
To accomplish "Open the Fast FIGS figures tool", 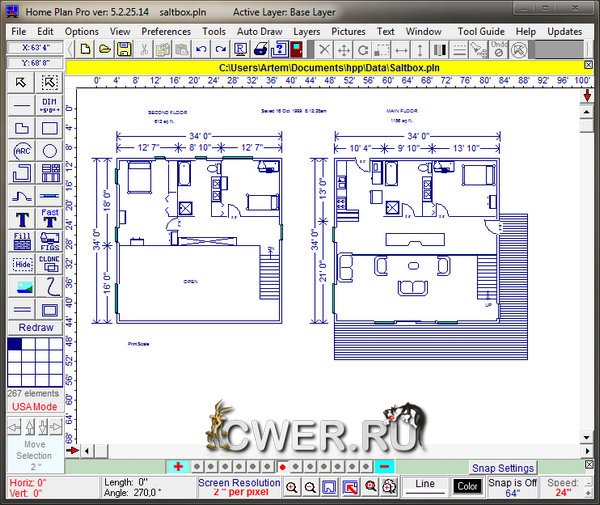I will click(49, 218).
